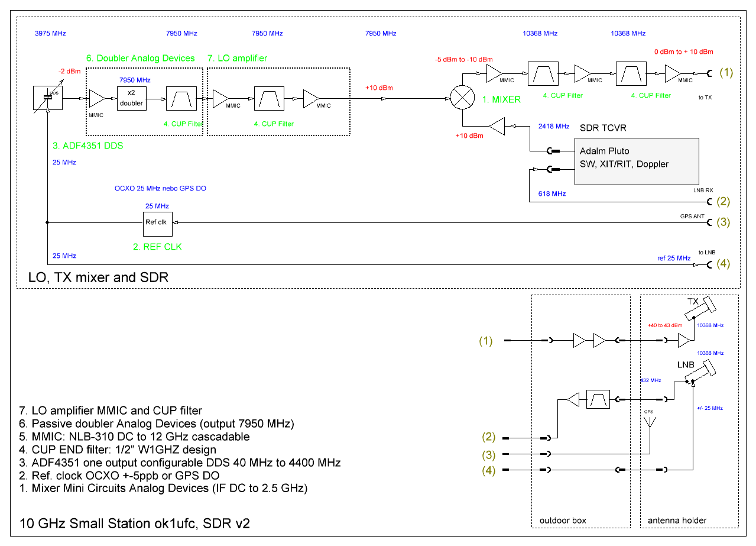Select the CUP filter inside the doubler section
Viewport: 756px width, 546px height.
(179, 99)
